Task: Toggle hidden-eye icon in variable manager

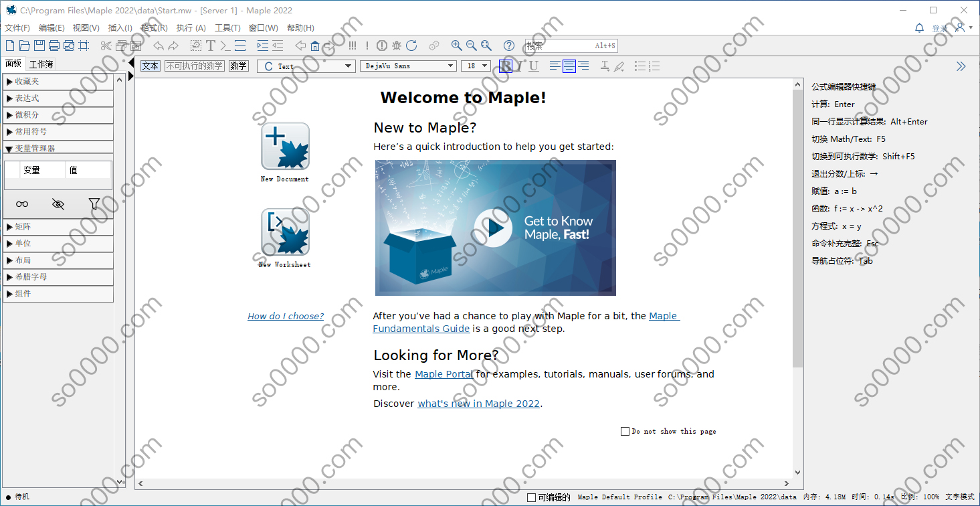Action: tap(58, 204)
